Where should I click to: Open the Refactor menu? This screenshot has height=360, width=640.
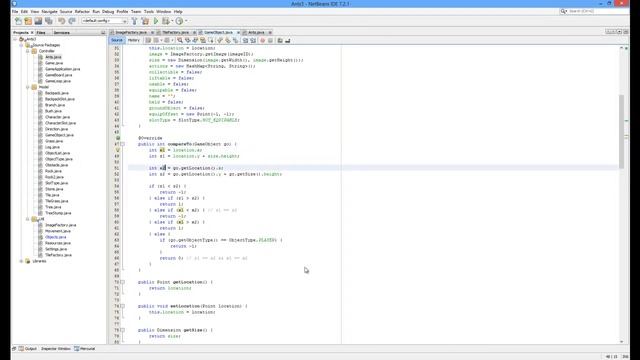click(x=82, y=12)
